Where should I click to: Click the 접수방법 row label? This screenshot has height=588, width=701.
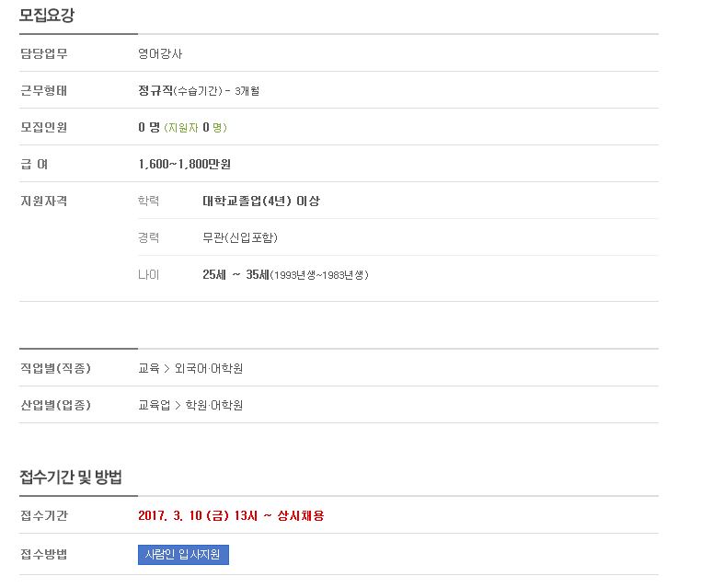[x=44, y=555]
